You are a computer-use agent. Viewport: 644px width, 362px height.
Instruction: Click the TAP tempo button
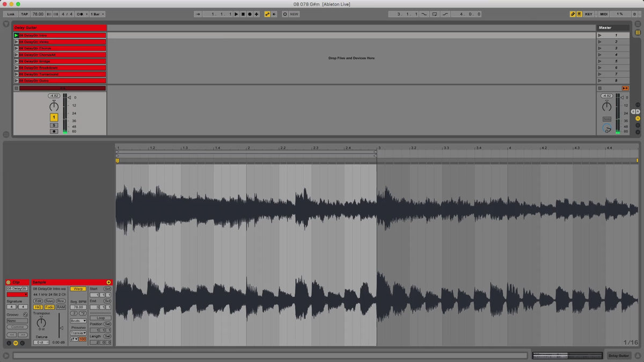[25, 14]
